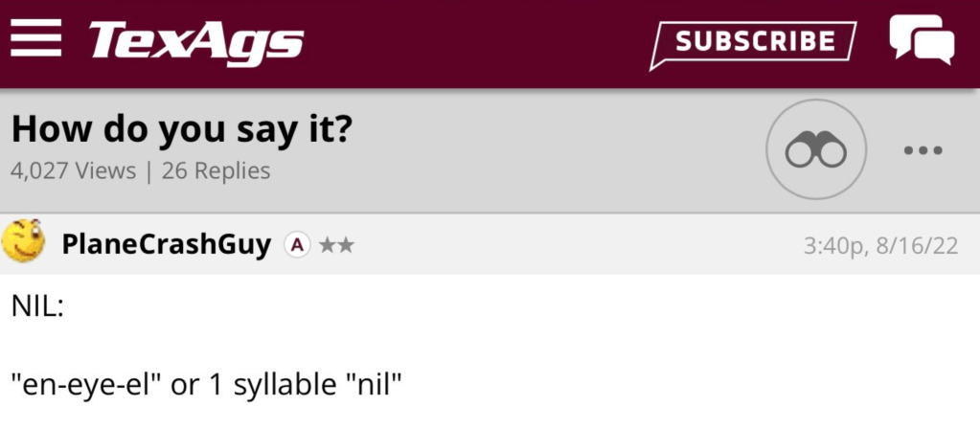Toggle watching this thread with binoculars

coord(815,150)
